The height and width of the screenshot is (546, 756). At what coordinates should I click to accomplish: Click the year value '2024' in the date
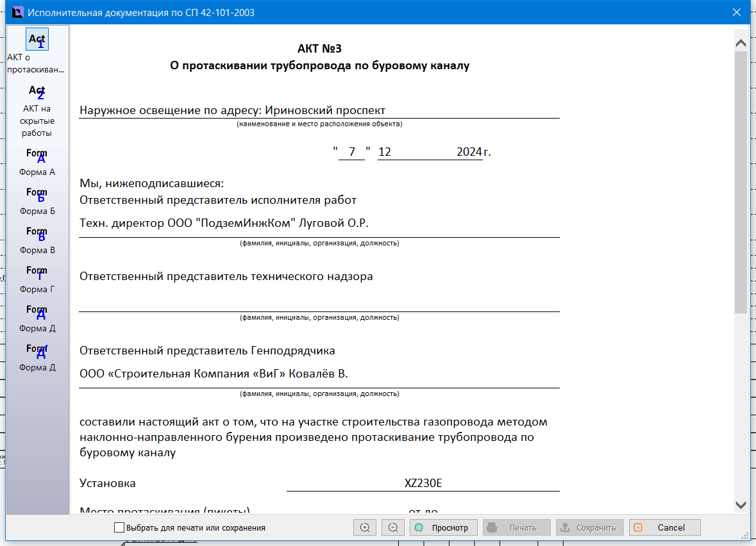point(469,152)
